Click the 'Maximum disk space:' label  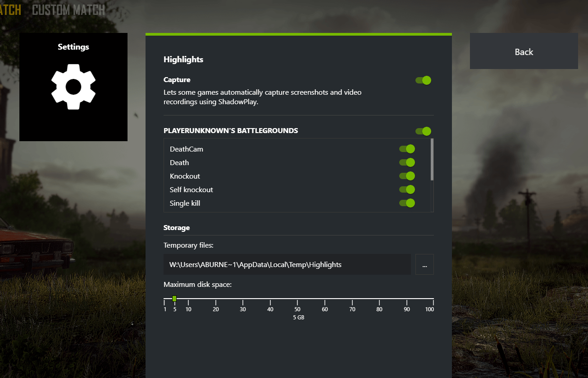coord(198,285)
